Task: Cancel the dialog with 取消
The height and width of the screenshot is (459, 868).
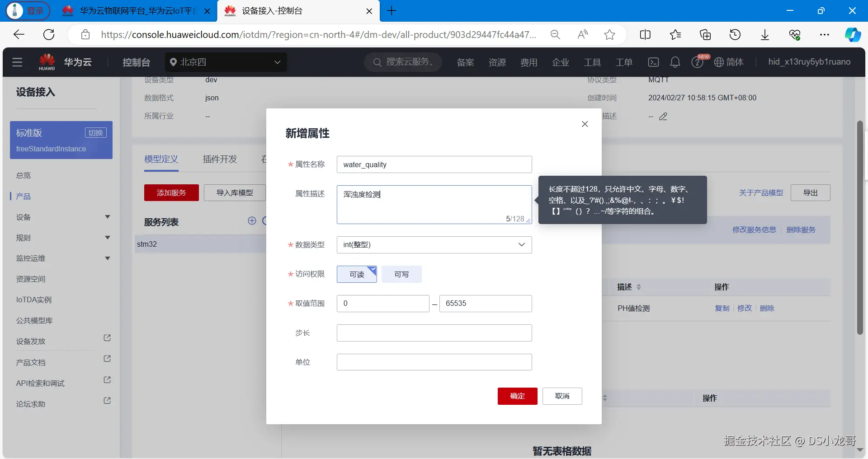Action: pyautogui.click(x=562, y=396)
